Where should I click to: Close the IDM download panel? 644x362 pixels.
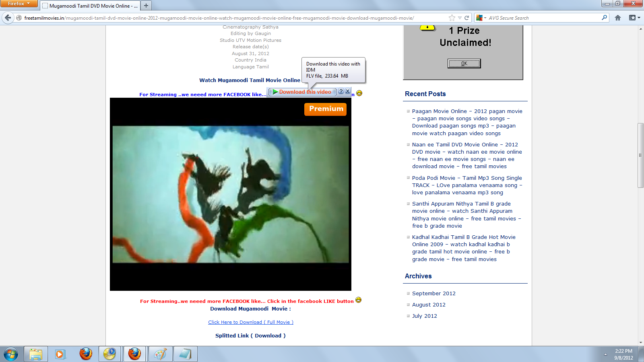pos(347,91)
